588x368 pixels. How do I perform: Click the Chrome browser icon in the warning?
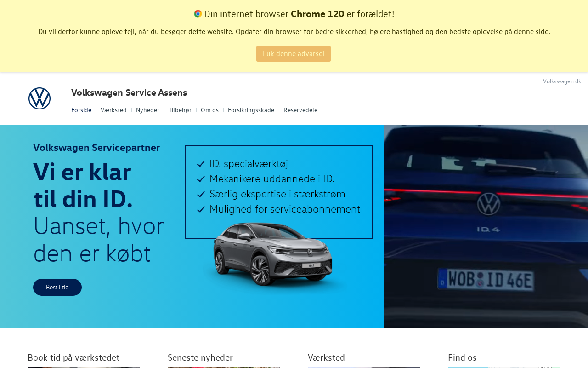click(x=198, y=14)
